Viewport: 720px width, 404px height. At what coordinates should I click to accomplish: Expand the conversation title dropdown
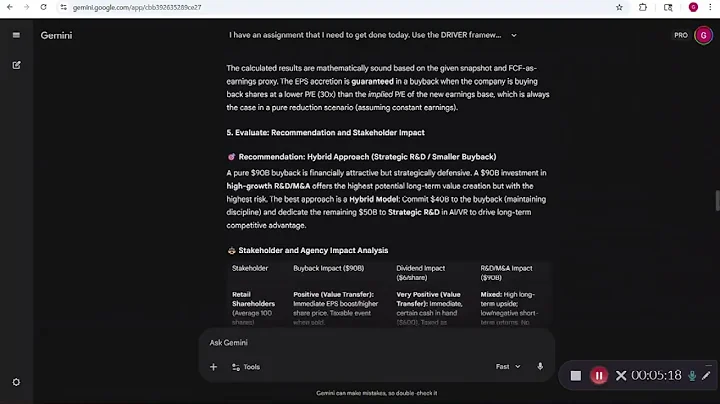514,35
